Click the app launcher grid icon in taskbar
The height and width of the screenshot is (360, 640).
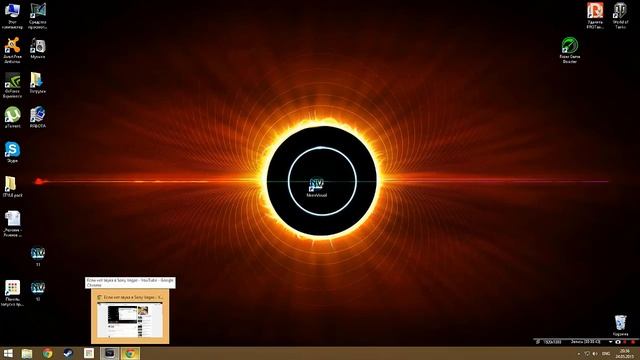[x=89, y=353]
